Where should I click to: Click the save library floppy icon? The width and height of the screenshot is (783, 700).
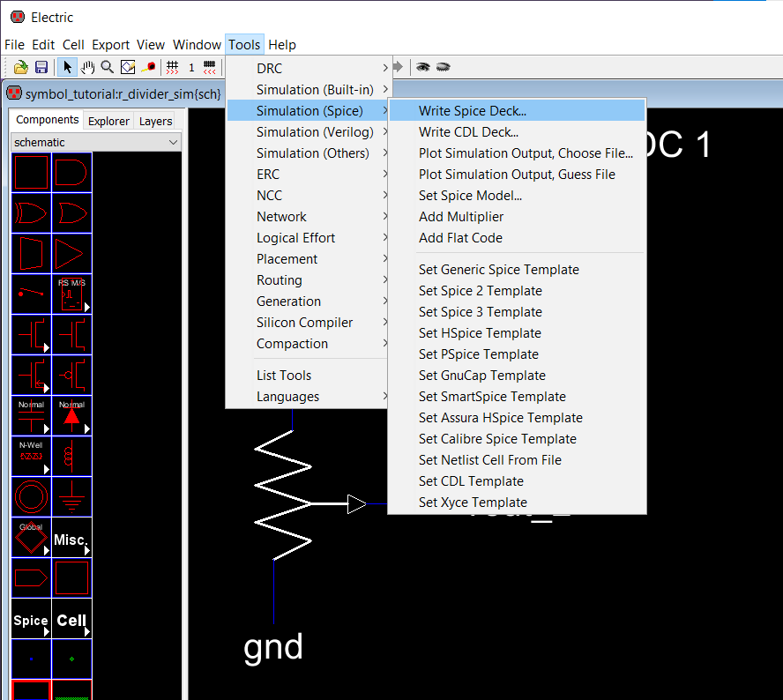(x=41, y=67)
